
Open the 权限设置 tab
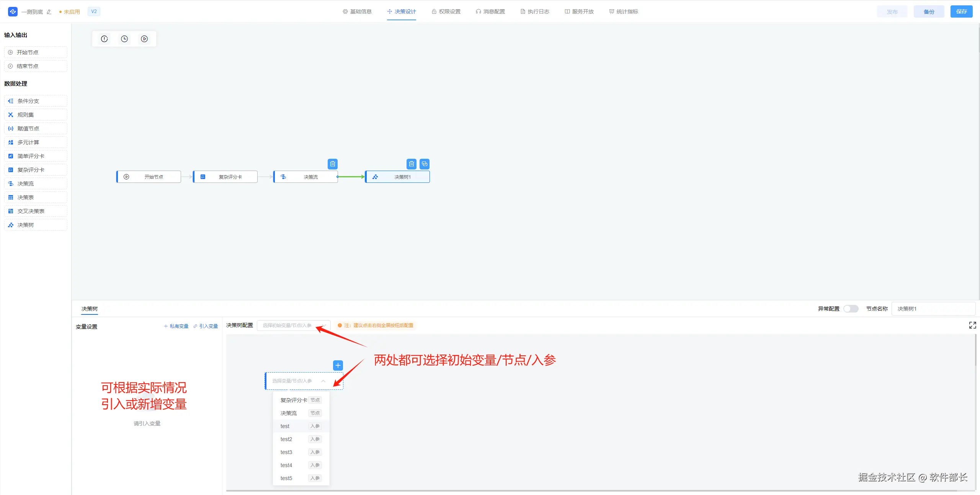(x=446, y=11)
